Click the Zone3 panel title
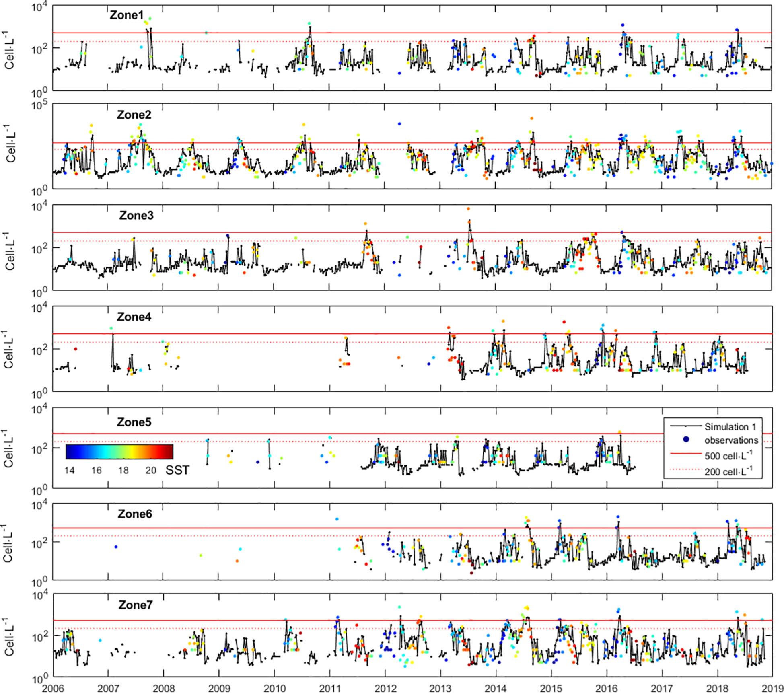The width and height of the screenshot is (784, 693). (136, 216)
